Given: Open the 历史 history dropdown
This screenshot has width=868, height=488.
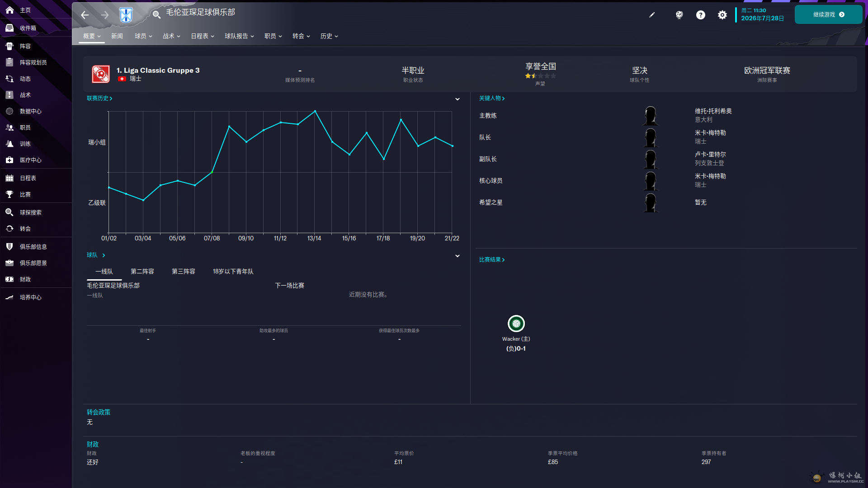Looking at the screenshot, I should (x=329, y=36).
